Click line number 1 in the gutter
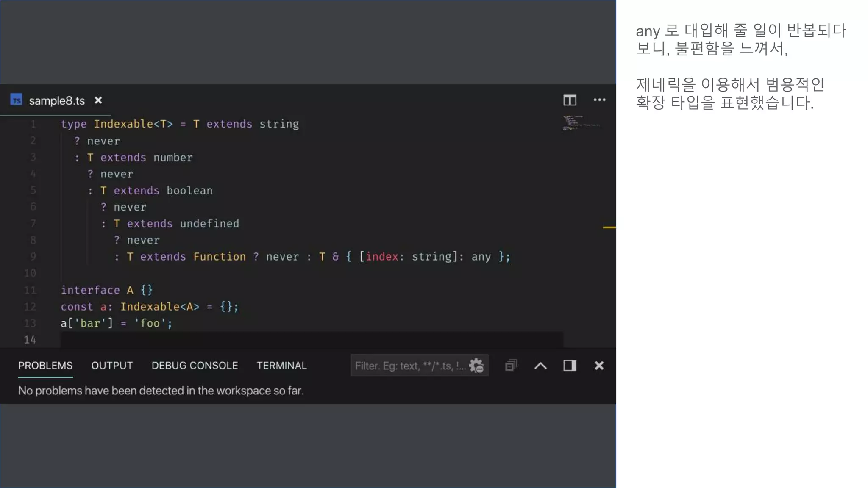Screen dimensions: 868x488 (x=33, y=124)
